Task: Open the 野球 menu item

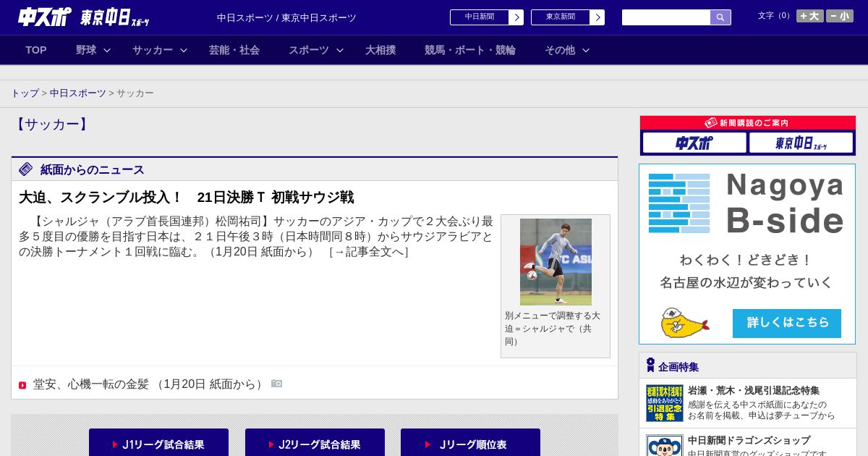Action: [86, 50]
